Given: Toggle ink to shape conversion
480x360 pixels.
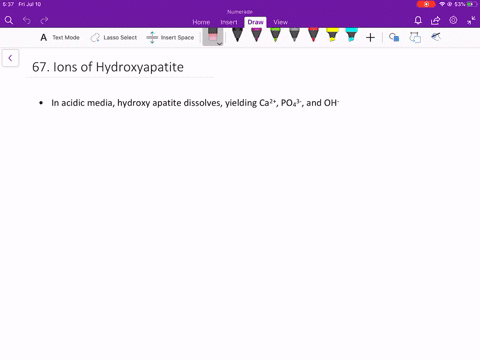Looking at the screenshot, I should coord(415,37).
